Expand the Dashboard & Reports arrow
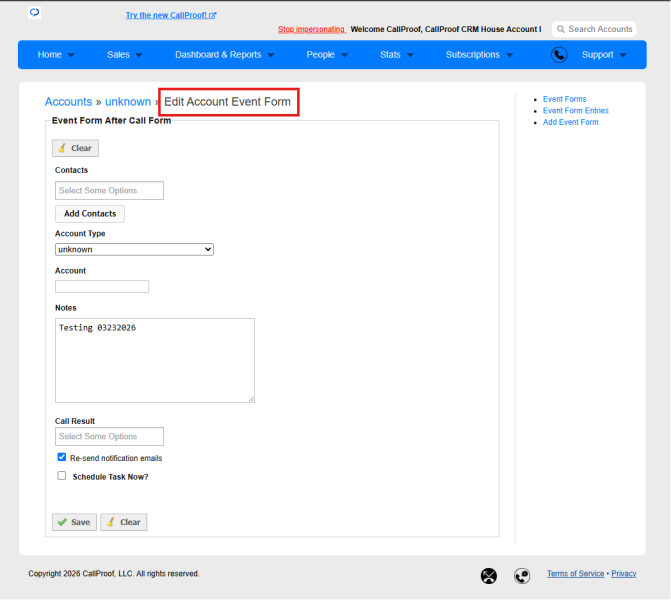This screenshot has height=600, width=671. click(x=270, y=55)
